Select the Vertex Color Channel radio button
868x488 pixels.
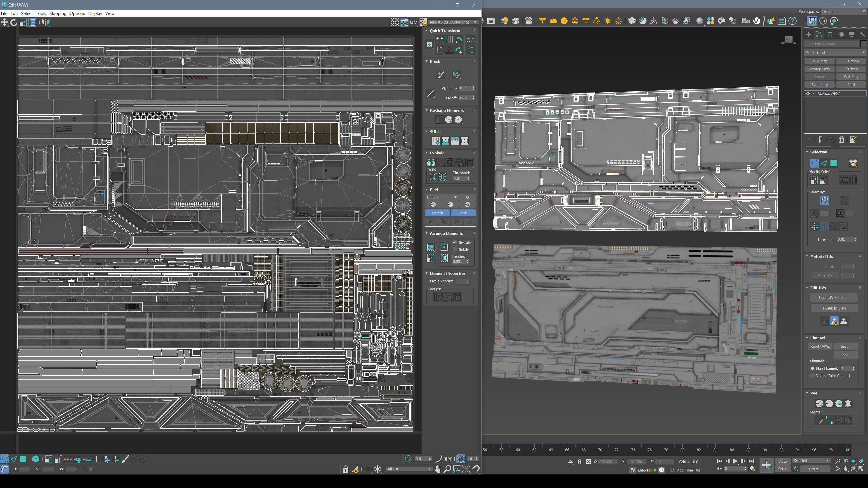[812, 375]
